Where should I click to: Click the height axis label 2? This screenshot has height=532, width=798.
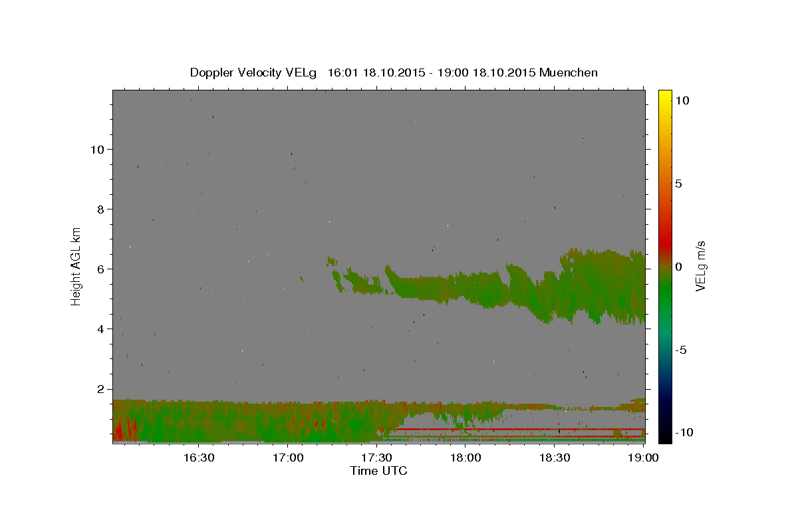(100, 389)
